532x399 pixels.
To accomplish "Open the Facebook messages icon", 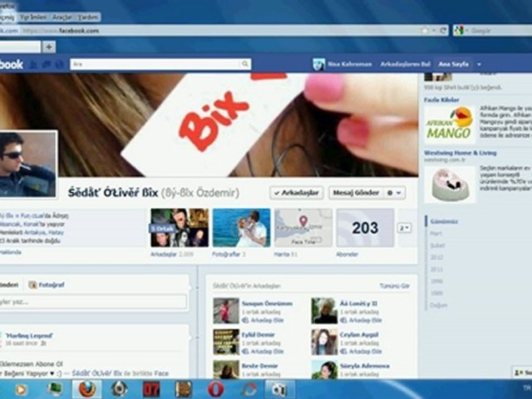I will point(46,64).
